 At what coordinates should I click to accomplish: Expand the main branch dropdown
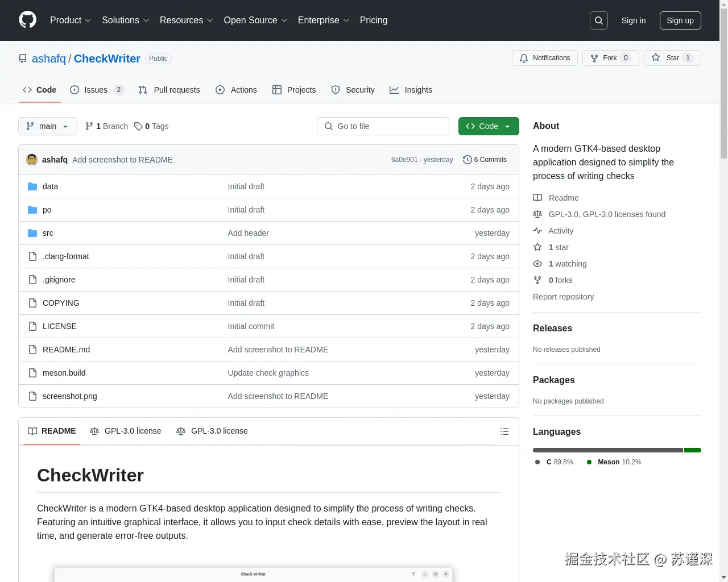(x=47, y=126)
